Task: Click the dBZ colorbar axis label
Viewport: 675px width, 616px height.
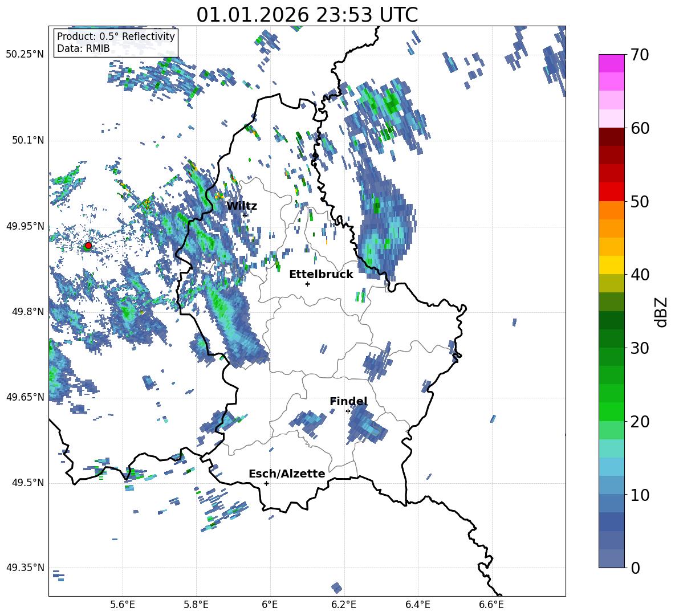Action: pyautogui.click(x=662, y=312)
